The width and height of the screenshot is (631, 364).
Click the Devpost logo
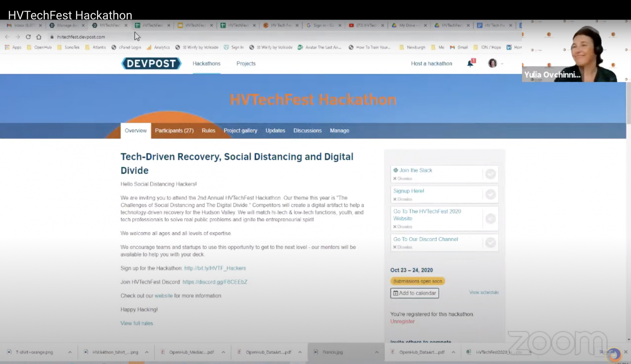pyautogui.click(x=151, y=63)
